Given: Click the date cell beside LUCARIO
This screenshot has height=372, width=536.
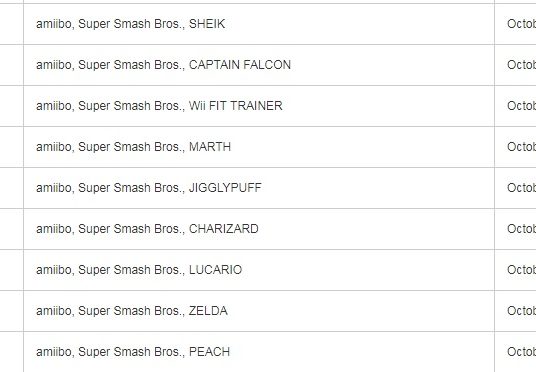Looking at the screenshot, I should pos(515,270).
